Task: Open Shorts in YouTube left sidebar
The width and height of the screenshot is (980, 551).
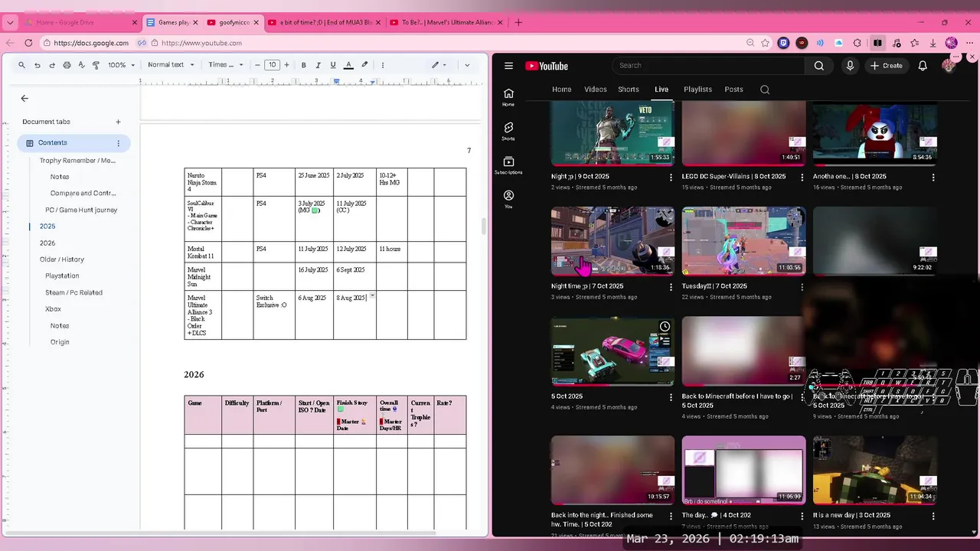Action: coord(508,131)
